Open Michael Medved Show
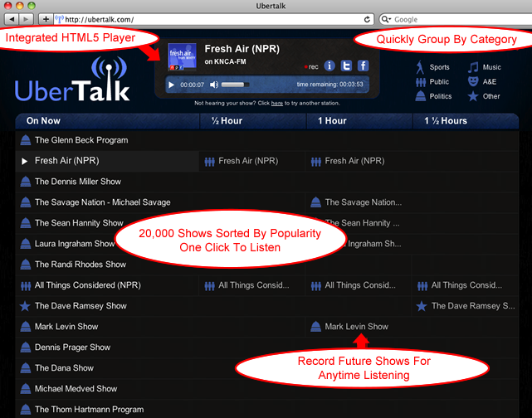 76,389
